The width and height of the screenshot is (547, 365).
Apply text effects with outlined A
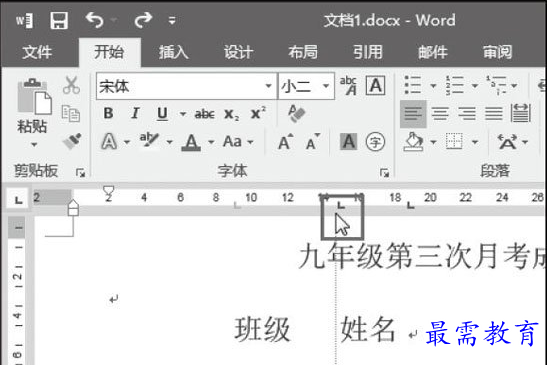(109, 142)
